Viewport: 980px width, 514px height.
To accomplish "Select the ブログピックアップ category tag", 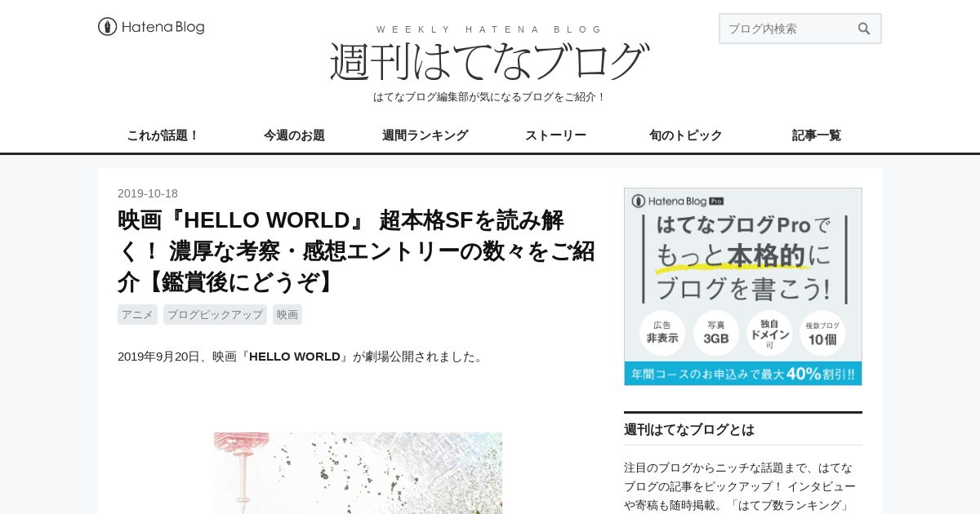I will pos(216,315).
